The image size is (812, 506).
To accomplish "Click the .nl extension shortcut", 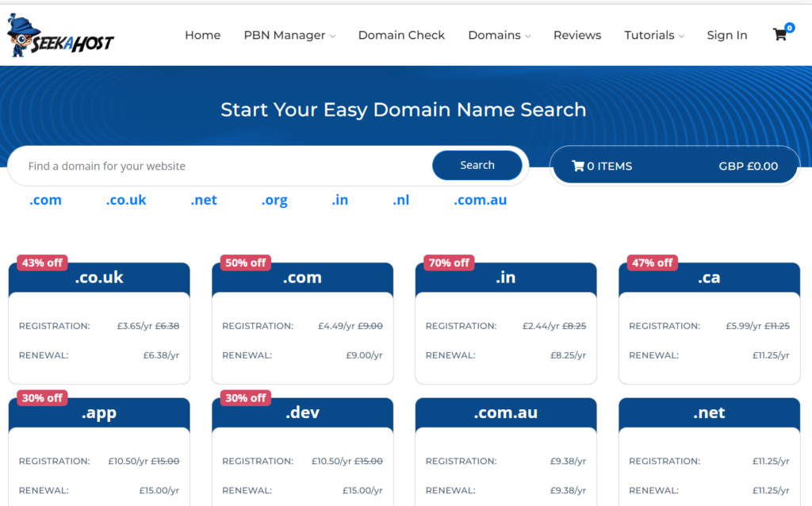I will pyautogui.click(x=400, y=200).
